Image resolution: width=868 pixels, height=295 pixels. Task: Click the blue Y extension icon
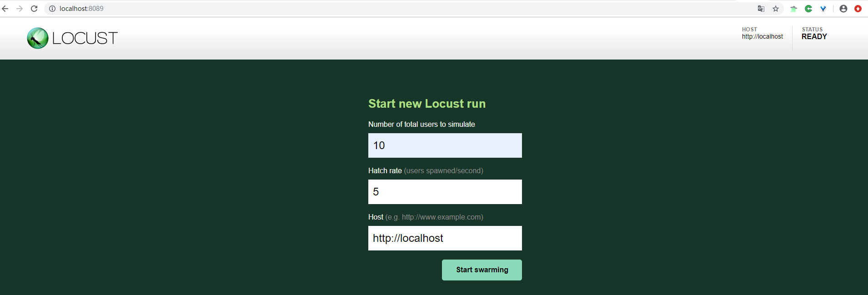(x=823, y=9)
